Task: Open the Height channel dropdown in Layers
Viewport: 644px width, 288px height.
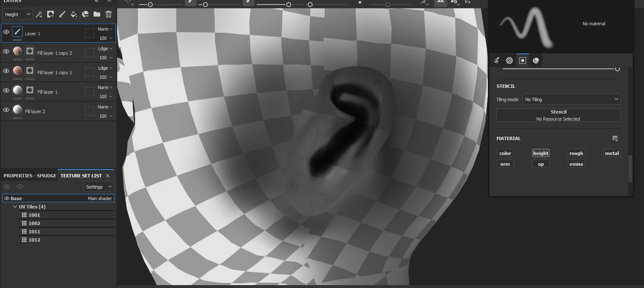Action: click(17, 14)
